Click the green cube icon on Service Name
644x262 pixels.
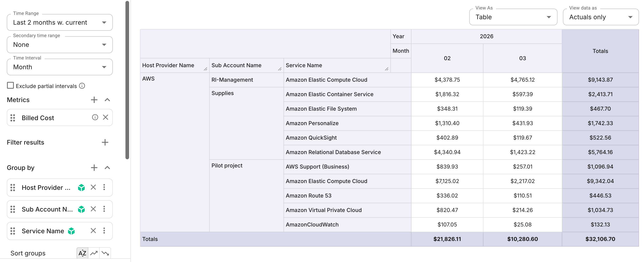72,231
